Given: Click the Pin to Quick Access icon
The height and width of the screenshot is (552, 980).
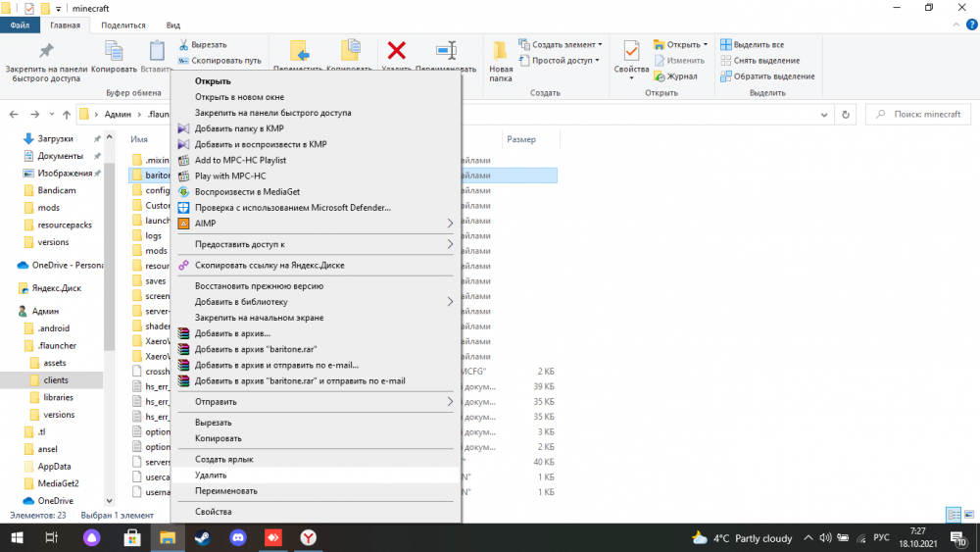Looking at the screenshot, I should coord(46,50).
